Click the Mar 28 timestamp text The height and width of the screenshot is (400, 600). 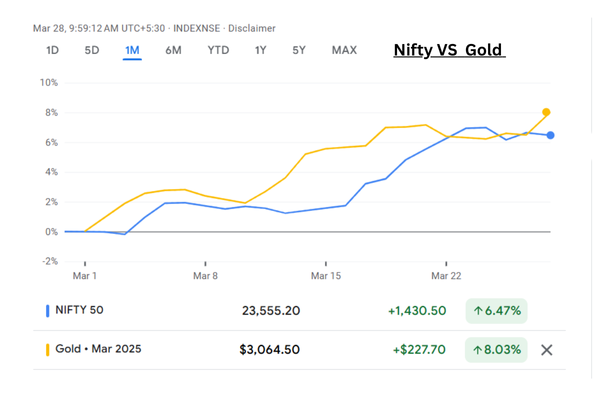tap(99, 28)
